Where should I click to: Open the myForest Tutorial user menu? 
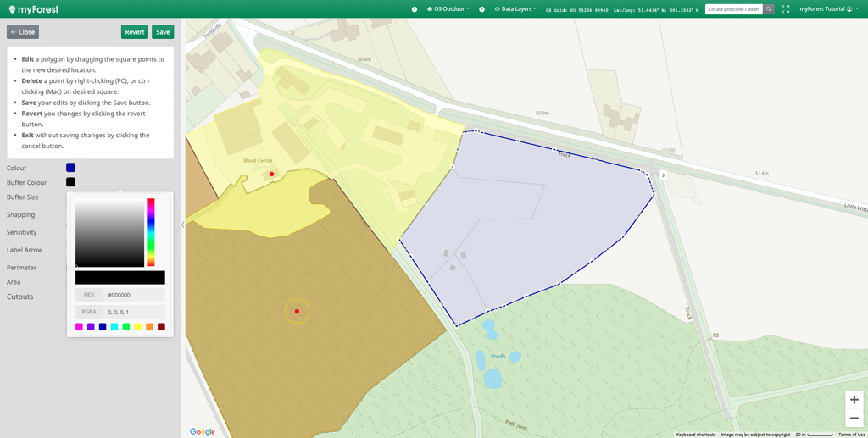coord(828,9)
